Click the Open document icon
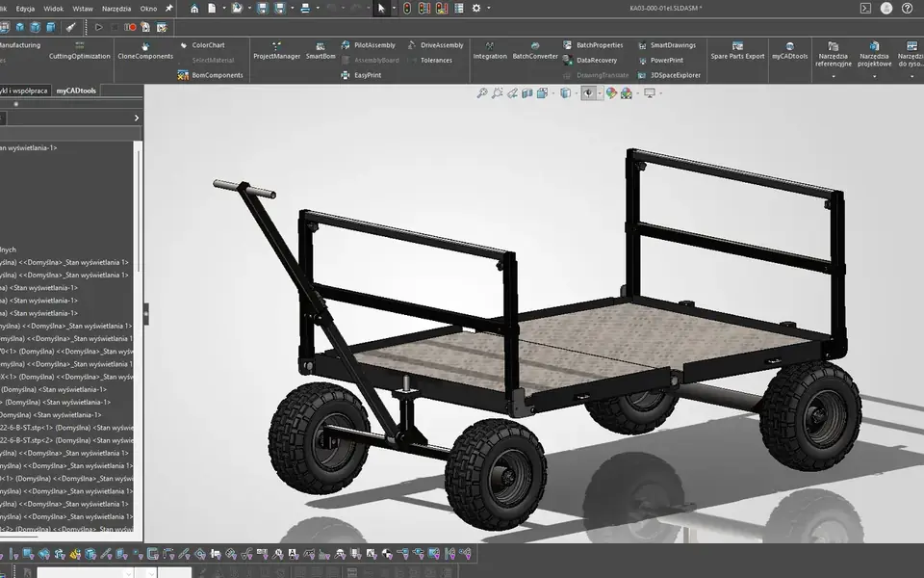The width and height of the screenshot is (924, 578). (x=238, y=9)
